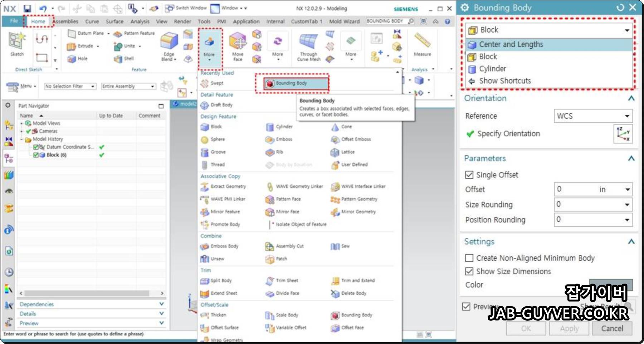Click the Color swatch in Settings
Image resolution: width=644 pixels, height=344 pixels.
pyautogui.click(x=611, y=285)
